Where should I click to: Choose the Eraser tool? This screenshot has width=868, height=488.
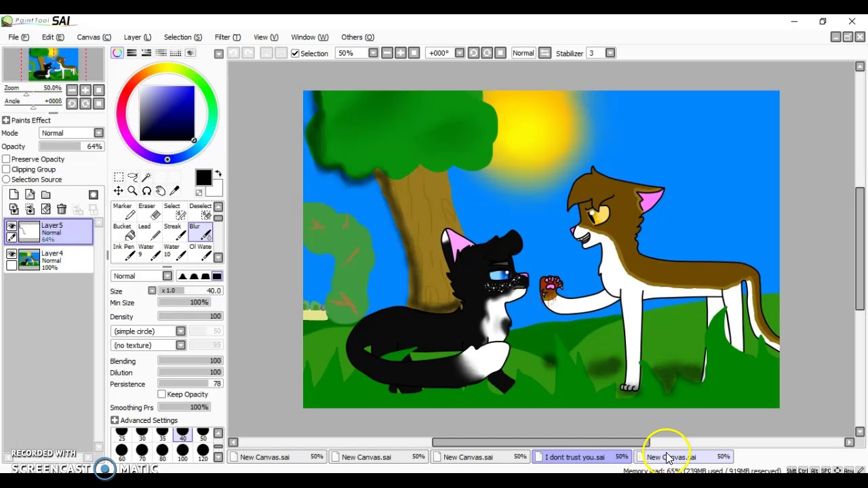tap(149, 211)
